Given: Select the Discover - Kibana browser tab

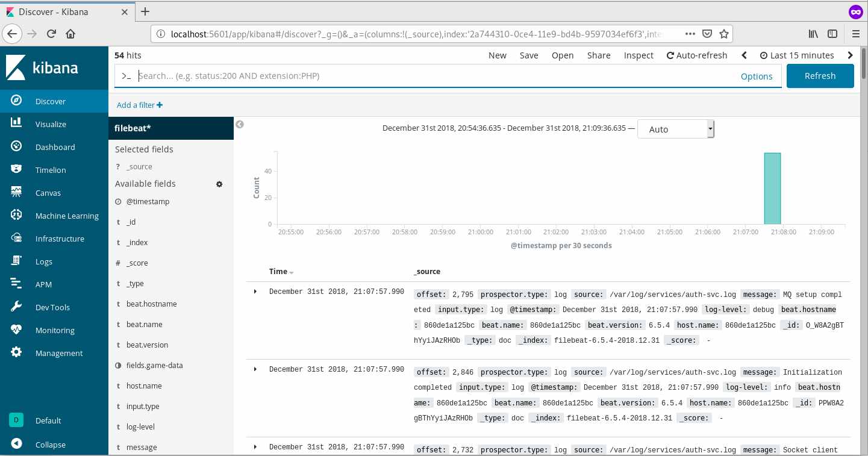Looking at the screenshot, I should [x=67, y=11].
